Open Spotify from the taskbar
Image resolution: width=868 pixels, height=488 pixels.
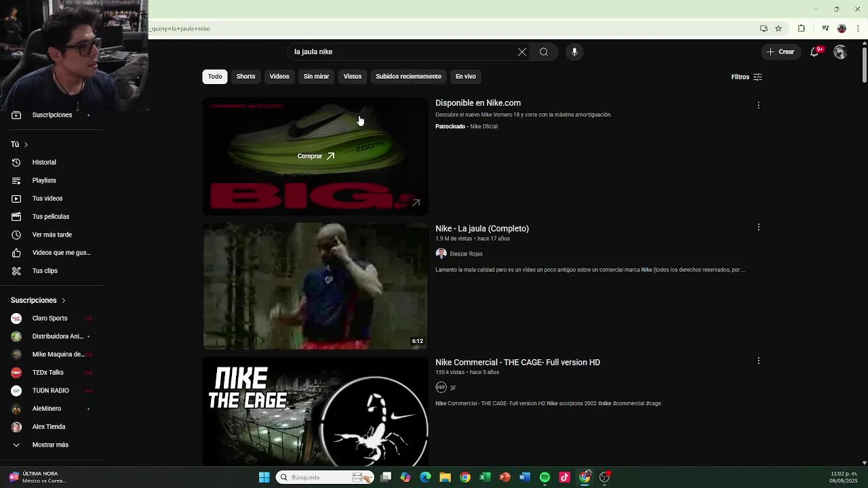pos(545,477)
